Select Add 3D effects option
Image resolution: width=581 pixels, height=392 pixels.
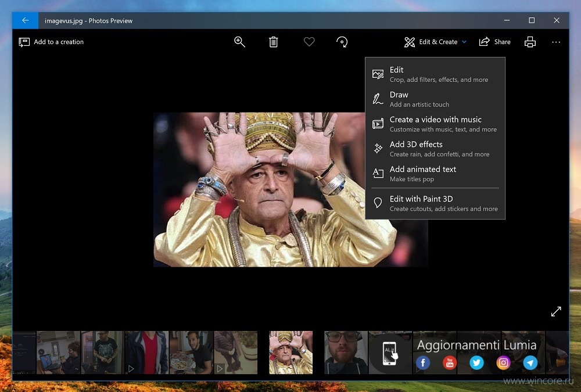(x=435, y=149)
